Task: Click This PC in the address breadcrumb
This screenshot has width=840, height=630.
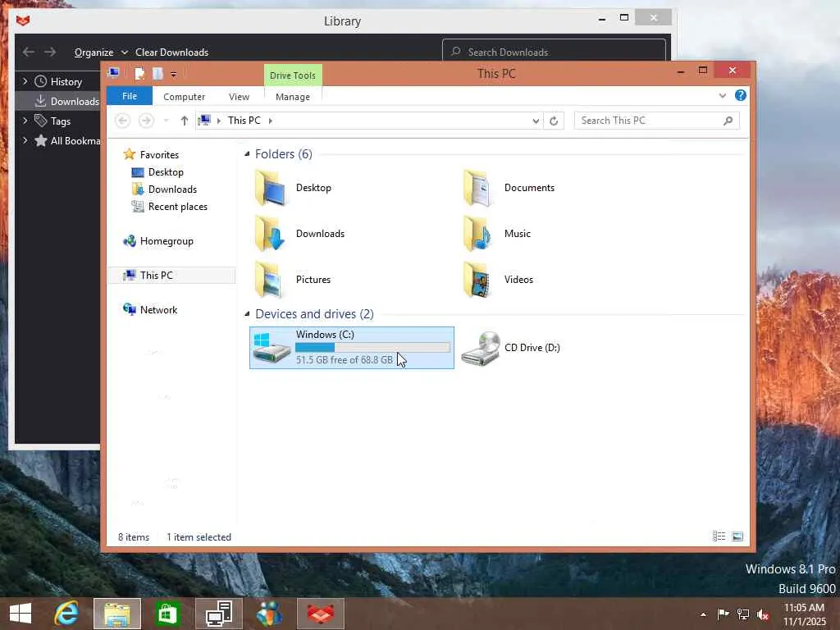Action: click(244, 121)
